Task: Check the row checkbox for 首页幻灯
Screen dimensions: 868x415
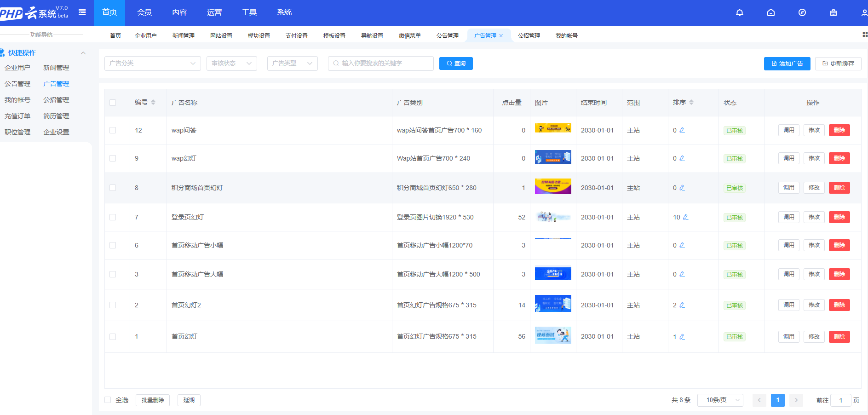Action: pyautogui.click(x=112, y=336)
